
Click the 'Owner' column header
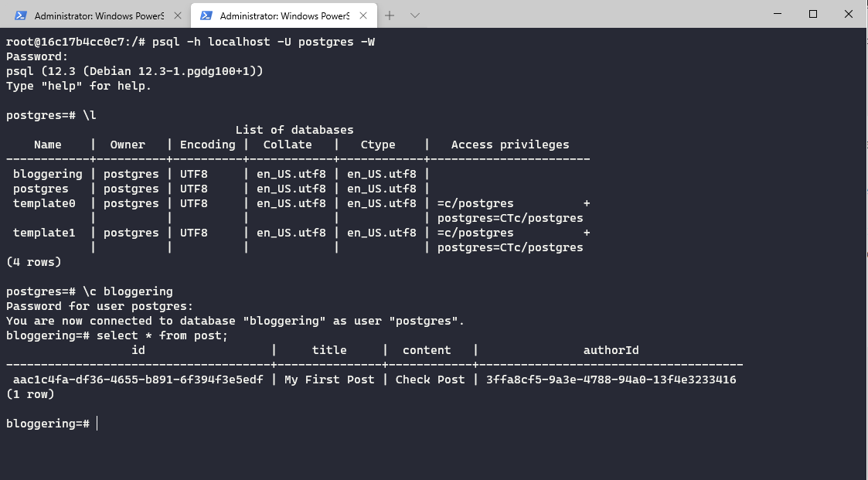(x=128, y=145)
